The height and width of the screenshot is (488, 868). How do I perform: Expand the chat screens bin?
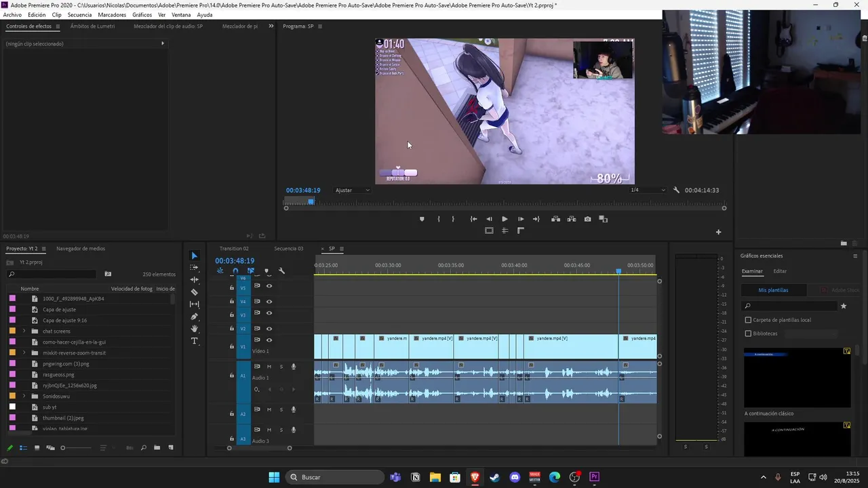click(x=24, y=331)
